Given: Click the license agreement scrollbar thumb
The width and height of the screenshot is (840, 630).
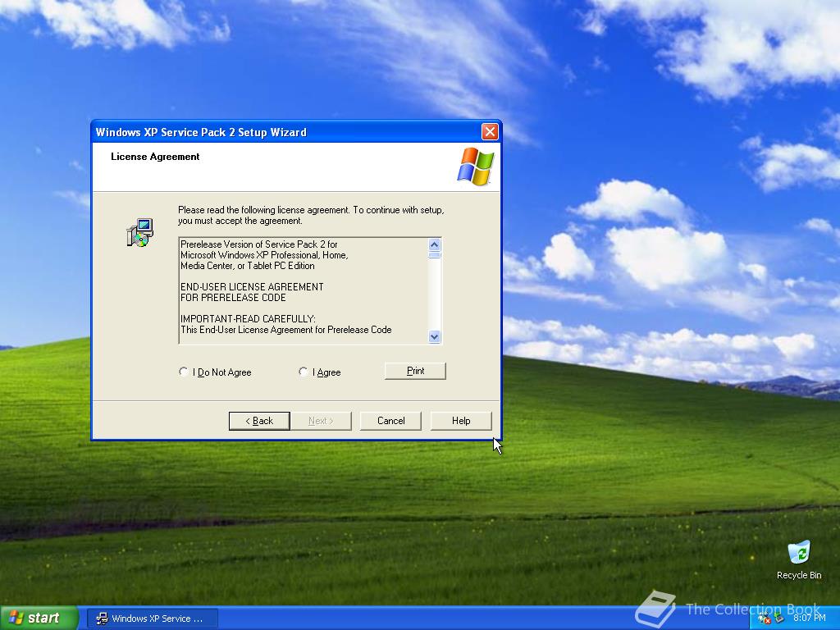Looking at the screenshot, I should (x=435, y=255).
